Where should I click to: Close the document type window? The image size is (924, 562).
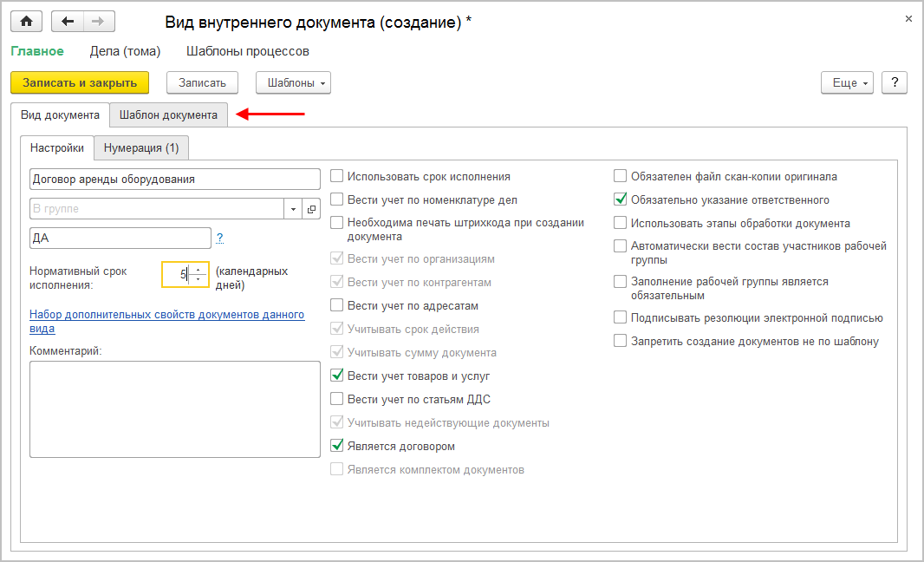(x=908, y=18)
